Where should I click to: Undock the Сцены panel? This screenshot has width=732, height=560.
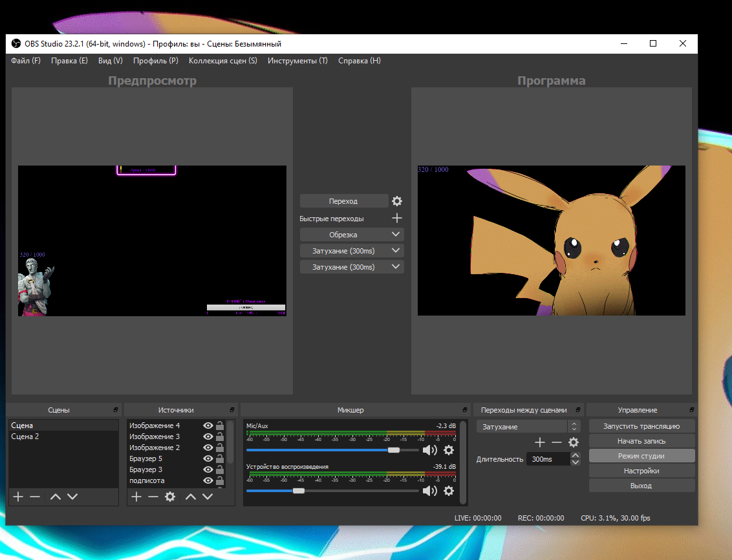116,410
